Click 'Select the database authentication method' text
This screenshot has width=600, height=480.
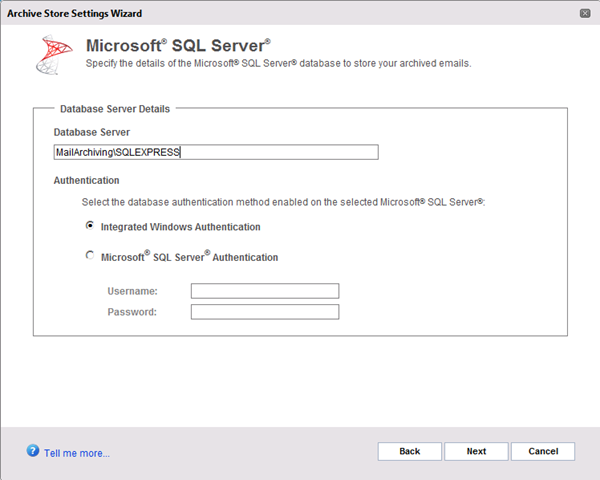[x=283, y=202]
